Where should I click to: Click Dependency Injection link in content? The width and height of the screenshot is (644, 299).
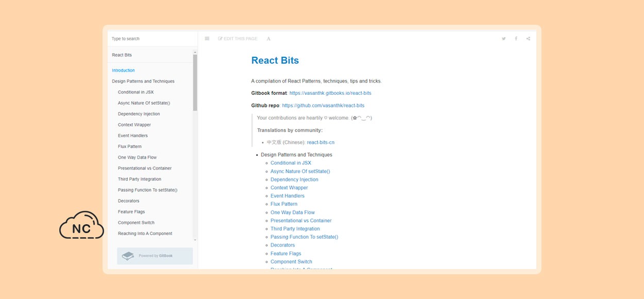coord(294,179)
